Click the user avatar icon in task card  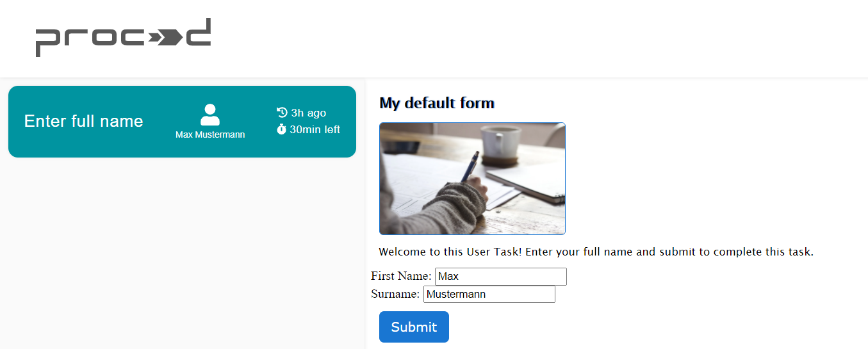point(210,115)
